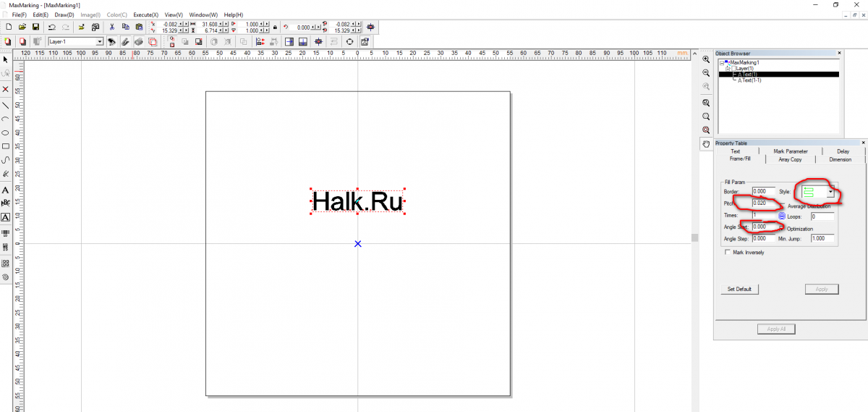Enable the Mark Inversely checkbox
The image size is (868, 412).
pos(728,253)
